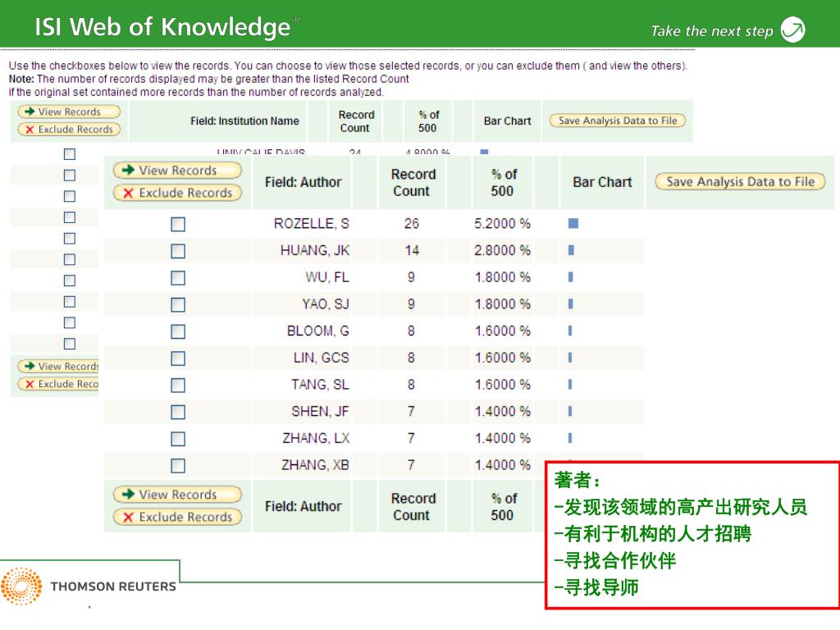Image resolution: width=840 pixels, height=630 pixels.
Task: Click the THOMSON REUTERS wordmark
Action: click(113, 587)
